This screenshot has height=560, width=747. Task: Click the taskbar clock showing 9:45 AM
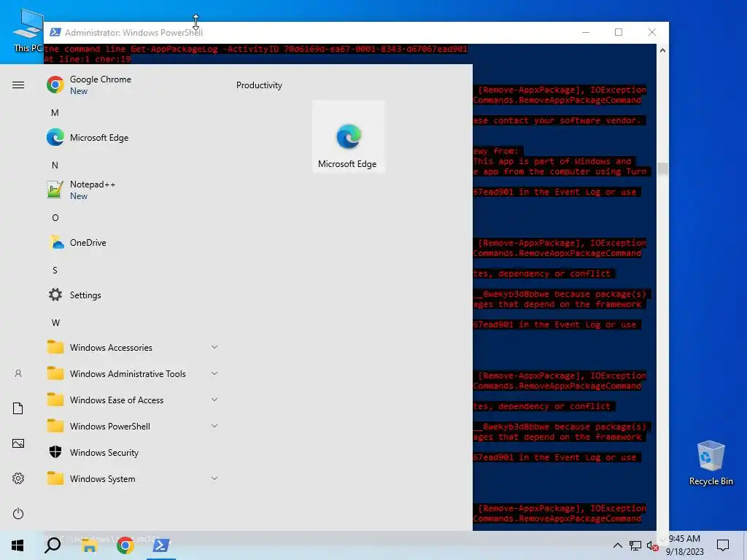(x=684, y=545)
